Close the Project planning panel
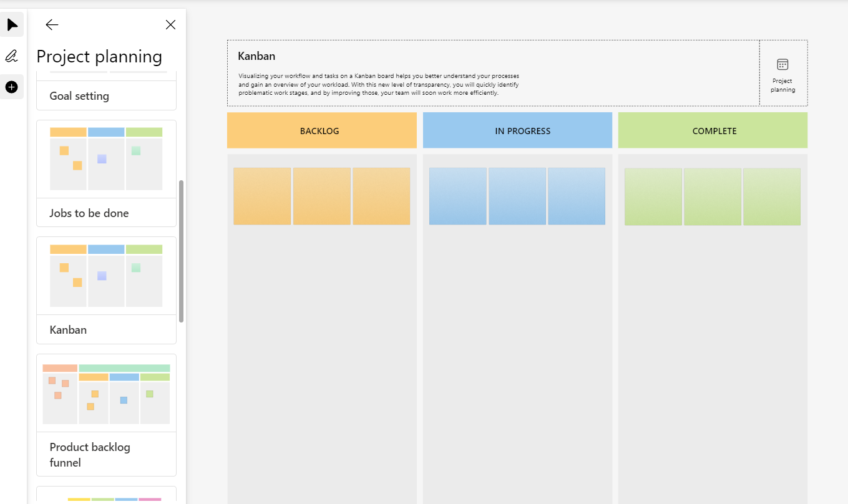 click(x=170, y=25)
